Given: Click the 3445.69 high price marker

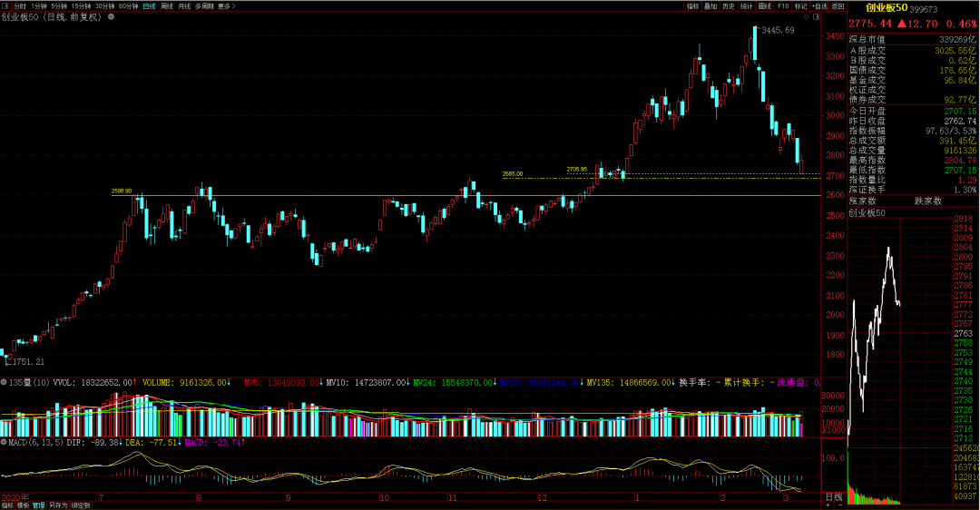Looking at the screenshot, I should [778, 30].
